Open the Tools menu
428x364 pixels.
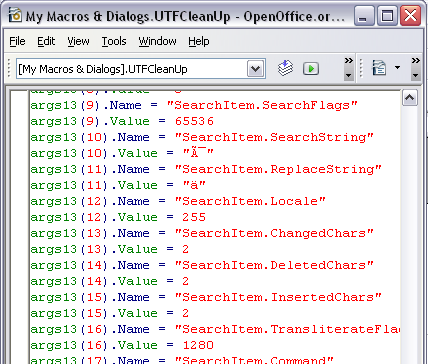pyautogui.click(x=114, y=41)
